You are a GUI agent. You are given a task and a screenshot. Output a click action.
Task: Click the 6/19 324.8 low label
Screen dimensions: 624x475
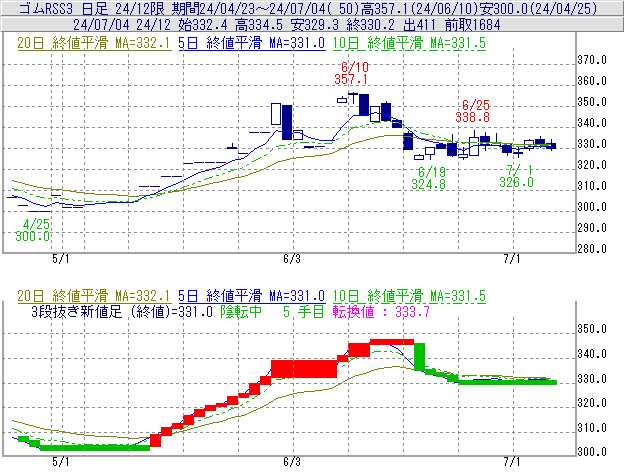[429, 178]
